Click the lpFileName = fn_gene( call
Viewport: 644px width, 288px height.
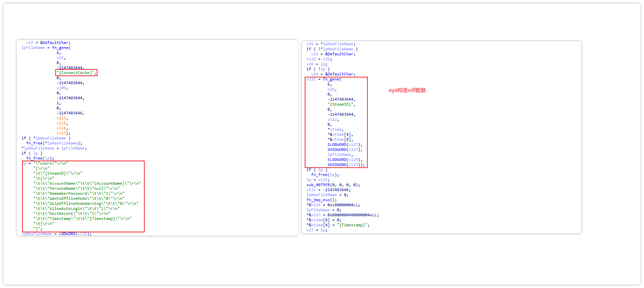click(x=46, y=48)
